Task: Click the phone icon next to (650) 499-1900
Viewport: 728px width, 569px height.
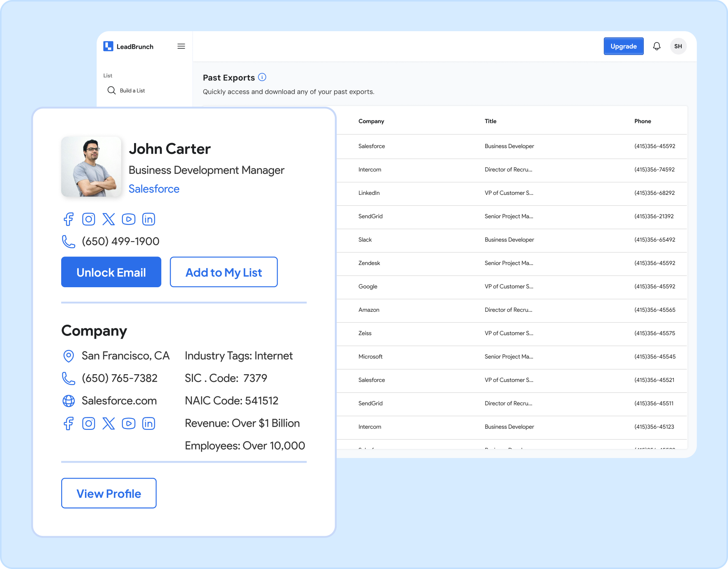Action: (x=69, y=241)
